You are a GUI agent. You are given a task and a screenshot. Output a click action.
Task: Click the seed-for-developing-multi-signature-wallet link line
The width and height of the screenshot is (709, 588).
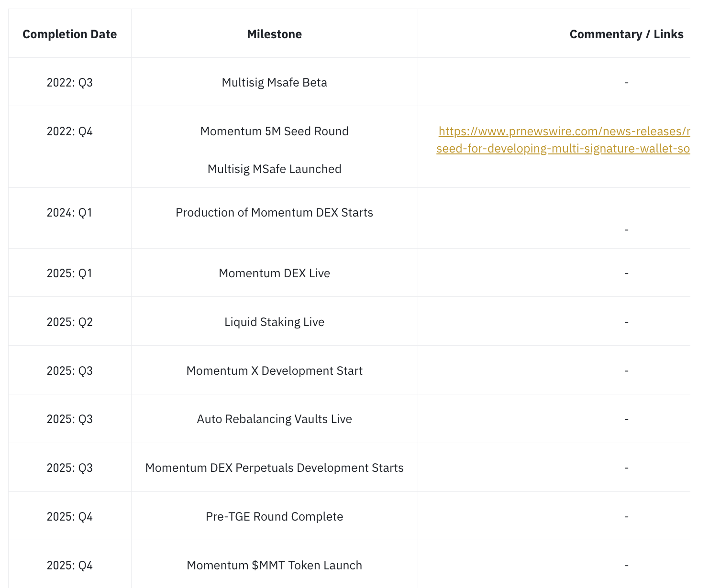(x=563, y=149)
